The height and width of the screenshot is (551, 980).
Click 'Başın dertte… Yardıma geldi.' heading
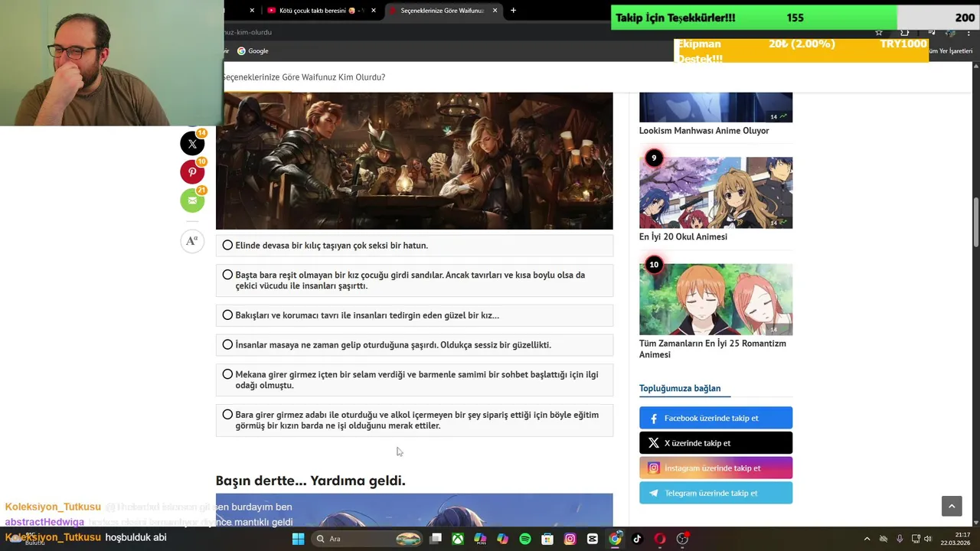click(310, 481)
